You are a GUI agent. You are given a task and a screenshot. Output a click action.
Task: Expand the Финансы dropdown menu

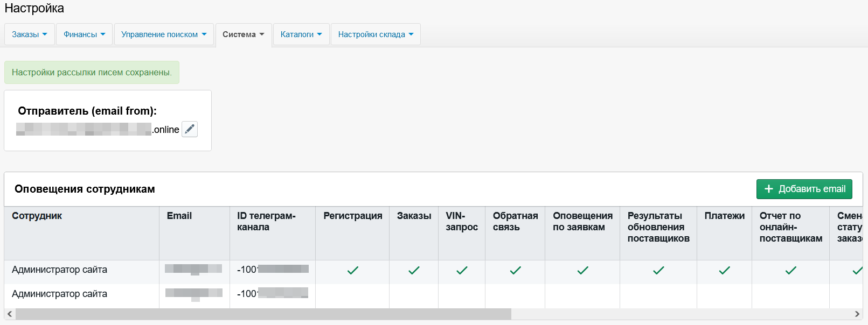tap(84, 34)
